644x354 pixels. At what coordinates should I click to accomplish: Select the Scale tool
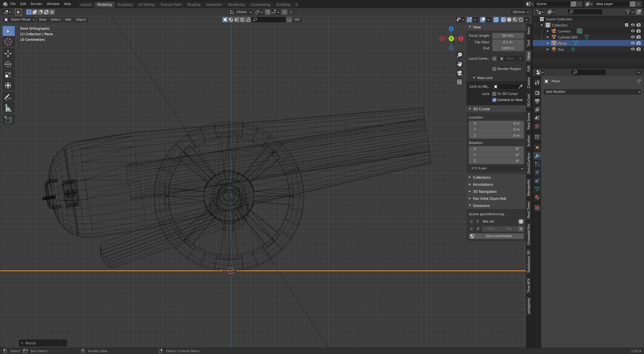click(8, 75)
